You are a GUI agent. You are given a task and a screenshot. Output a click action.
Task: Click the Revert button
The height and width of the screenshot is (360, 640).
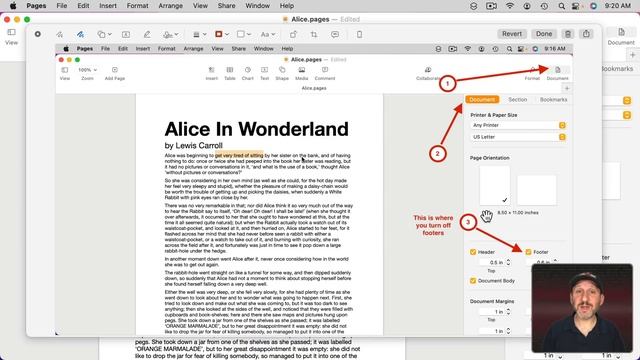coord(512,34)
